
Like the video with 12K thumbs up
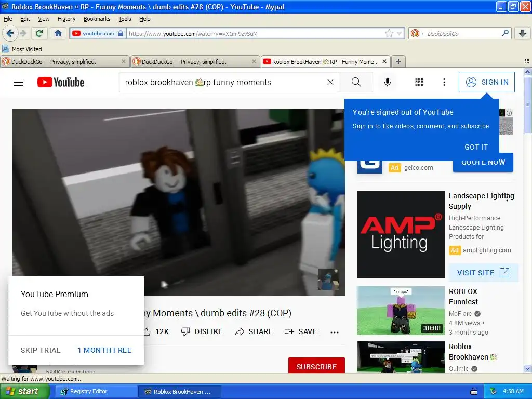coord(156,331)
